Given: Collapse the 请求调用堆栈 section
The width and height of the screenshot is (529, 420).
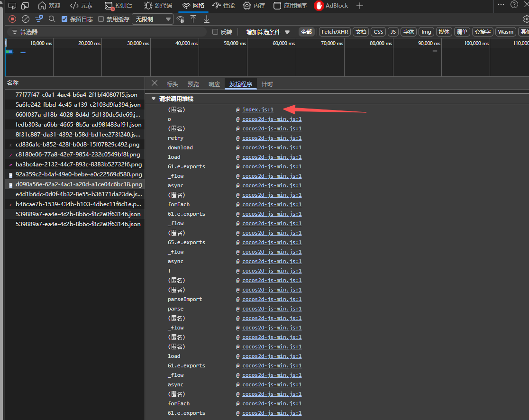Looking at the screenshot, I should pos(153,99).
